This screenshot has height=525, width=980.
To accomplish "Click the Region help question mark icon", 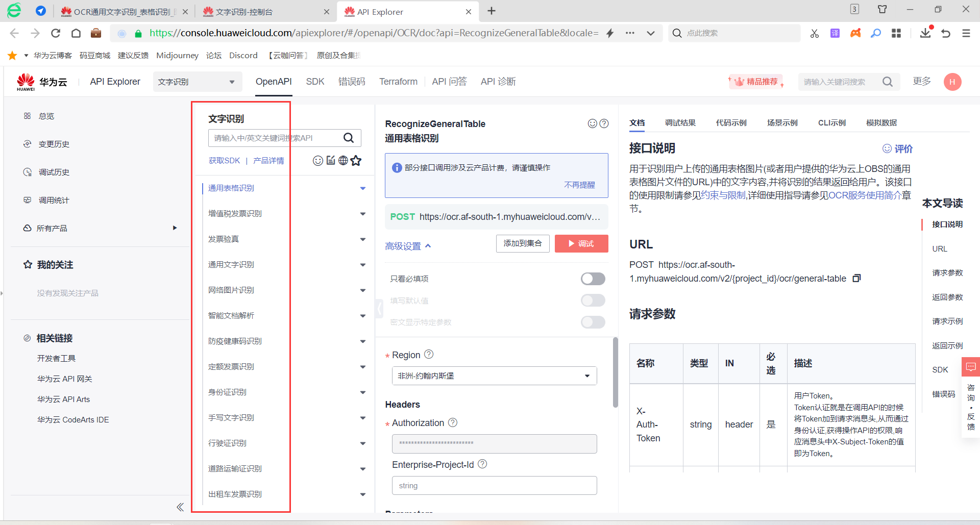I will (x=429, y=354).
